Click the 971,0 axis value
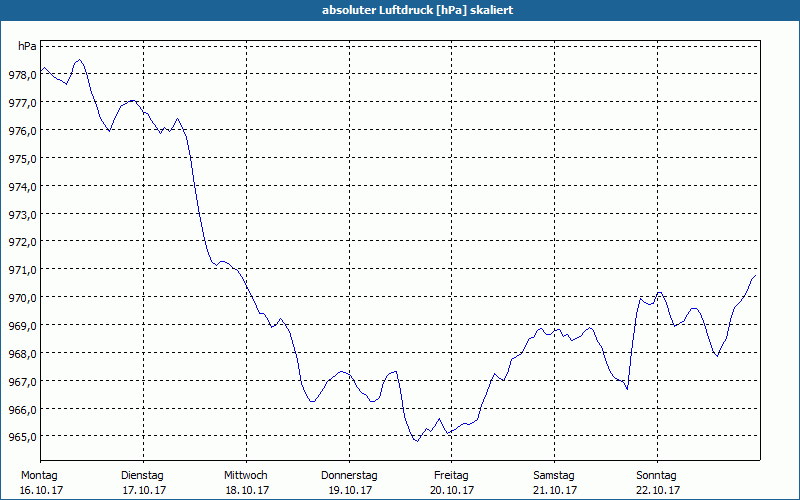The width and height of the screenshot is (800, 500). tap(22, 270)
